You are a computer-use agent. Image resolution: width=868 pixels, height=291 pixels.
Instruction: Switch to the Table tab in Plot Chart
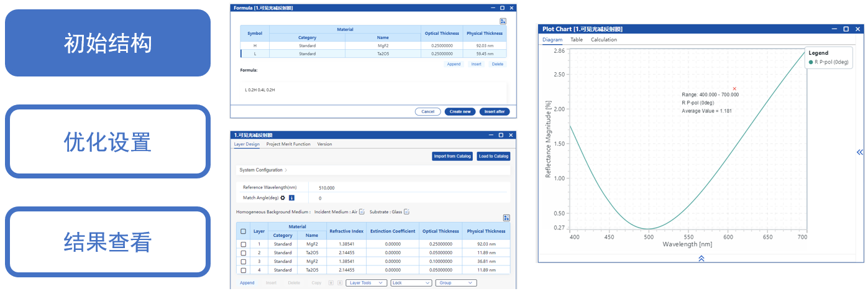coord(577,40)
